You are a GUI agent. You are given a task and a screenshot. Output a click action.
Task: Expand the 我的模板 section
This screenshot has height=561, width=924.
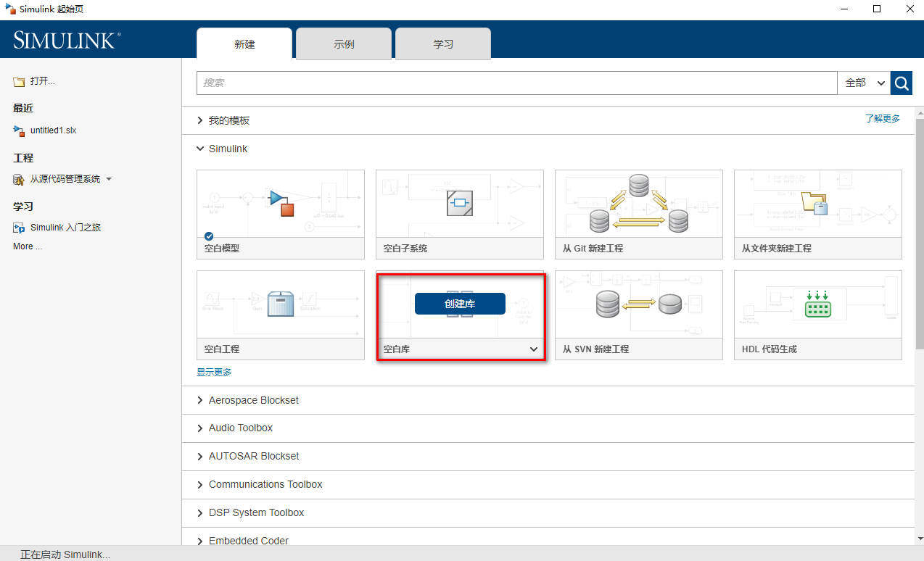[x=200, y=121]
